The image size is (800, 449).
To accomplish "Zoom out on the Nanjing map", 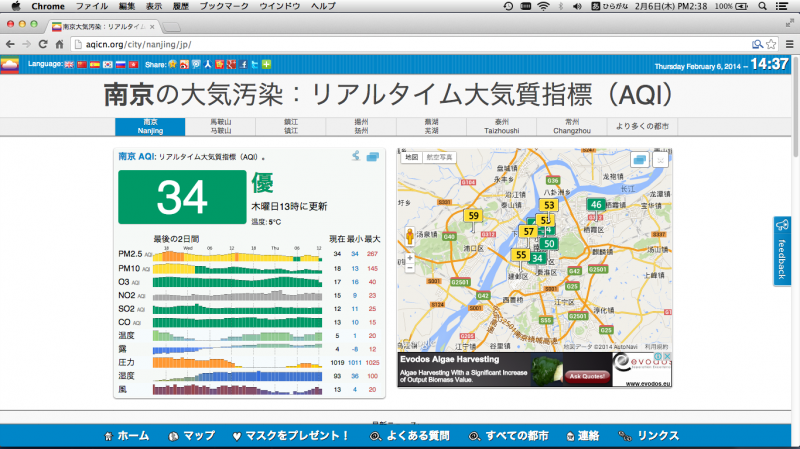I will point(409,268).
